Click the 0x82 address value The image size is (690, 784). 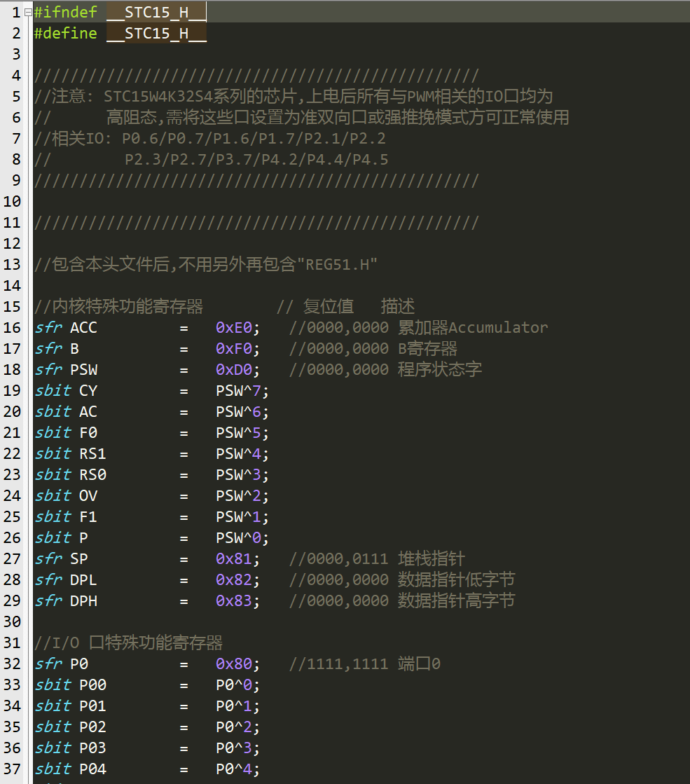coord(234,579)
